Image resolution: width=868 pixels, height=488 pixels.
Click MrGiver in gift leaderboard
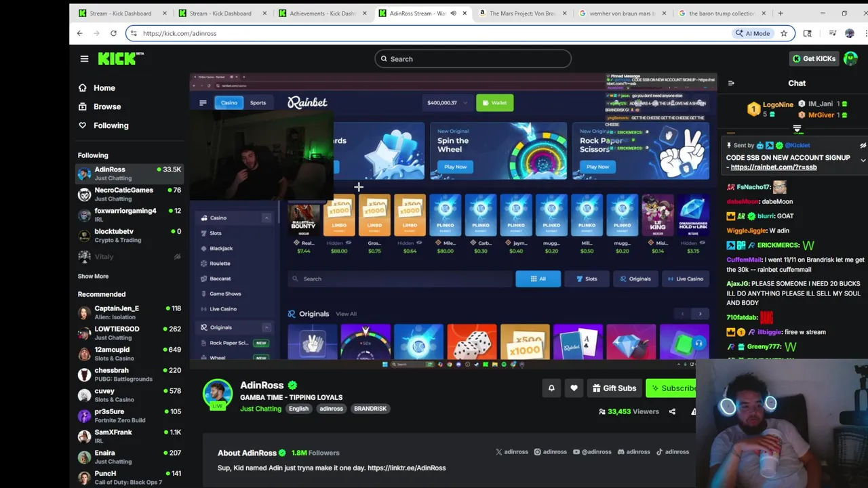coord(821,115)
